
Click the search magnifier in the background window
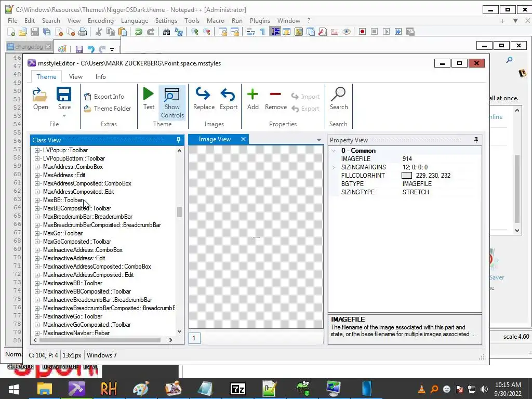(x=509, y=60)
